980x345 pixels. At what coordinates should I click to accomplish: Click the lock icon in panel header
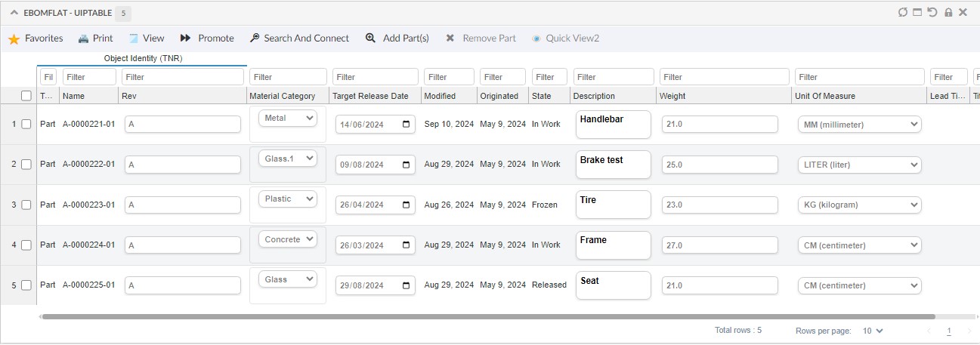tap(948, 12)
